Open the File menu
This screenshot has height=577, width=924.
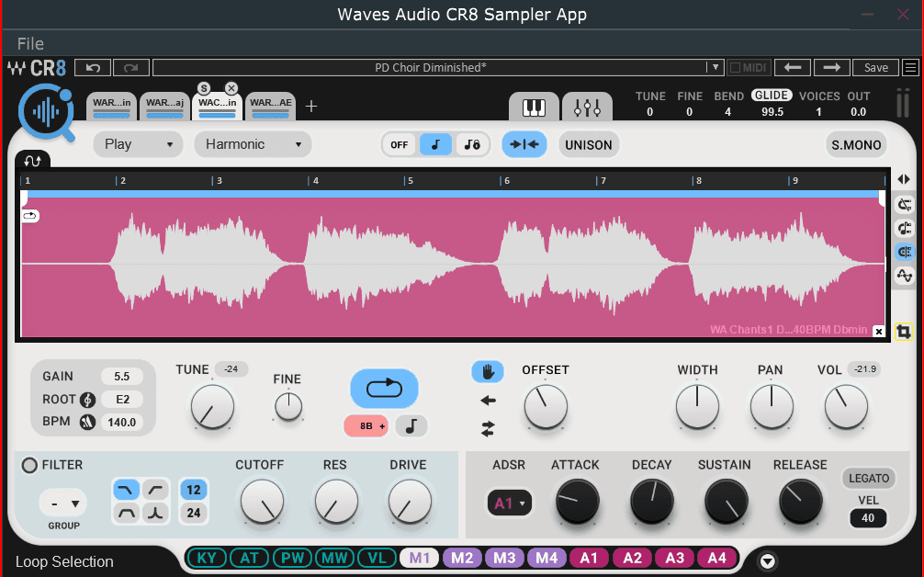pyautogui.click(x=30, y=43)
